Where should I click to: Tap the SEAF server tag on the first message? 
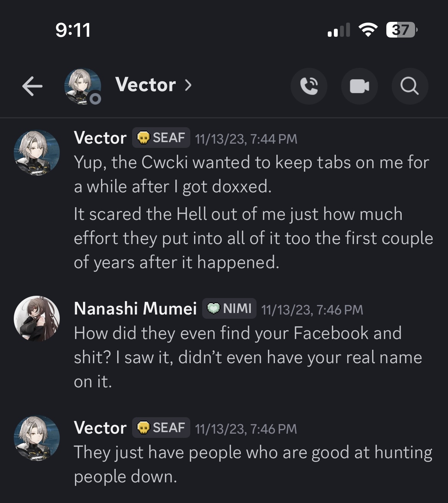(x=161, y=138)
